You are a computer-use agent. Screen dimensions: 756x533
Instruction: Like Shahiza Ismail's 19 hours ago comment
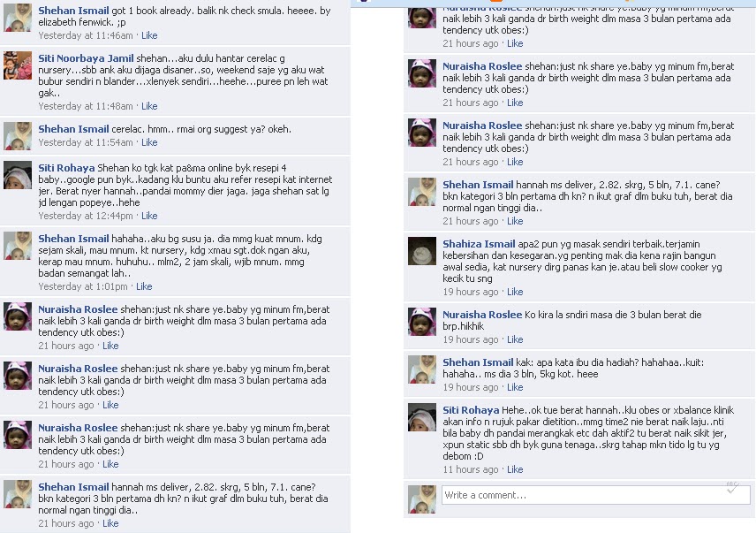click(515, 292)
